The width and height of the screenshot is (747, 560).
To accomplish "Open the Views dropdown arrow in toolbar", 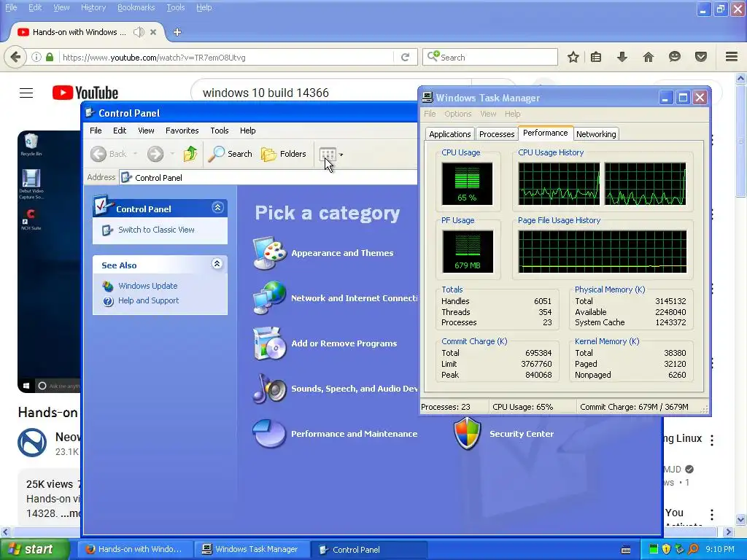I will pos(341,155).
